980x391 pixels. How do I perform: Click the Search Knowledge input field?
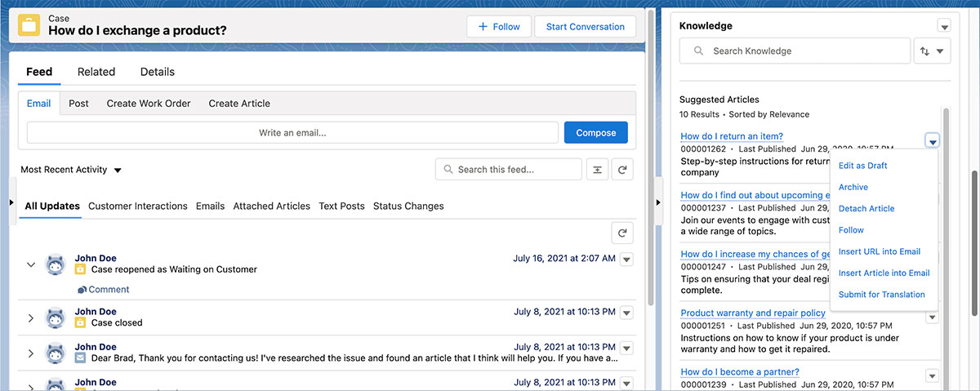(795, 51)
